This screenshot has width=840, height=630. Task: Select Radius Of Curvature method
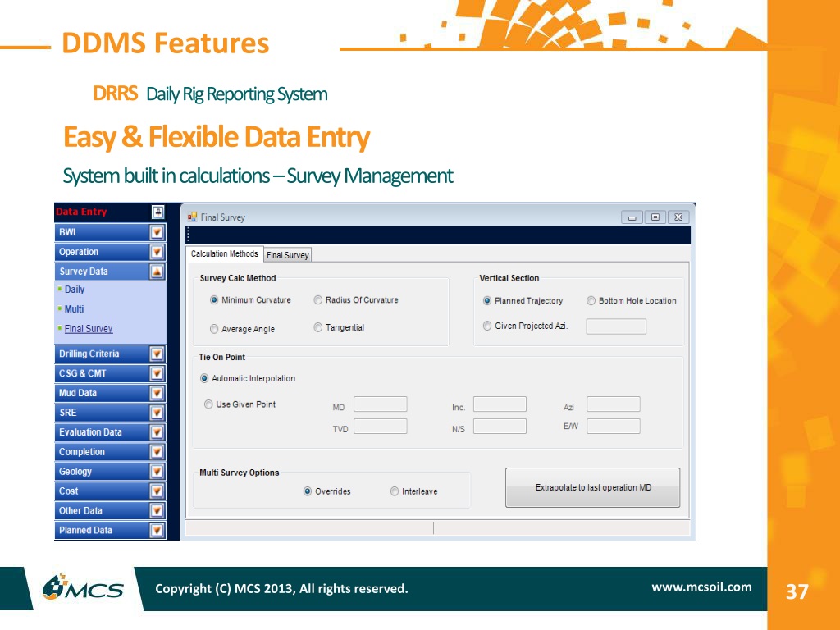click(318, 300)
